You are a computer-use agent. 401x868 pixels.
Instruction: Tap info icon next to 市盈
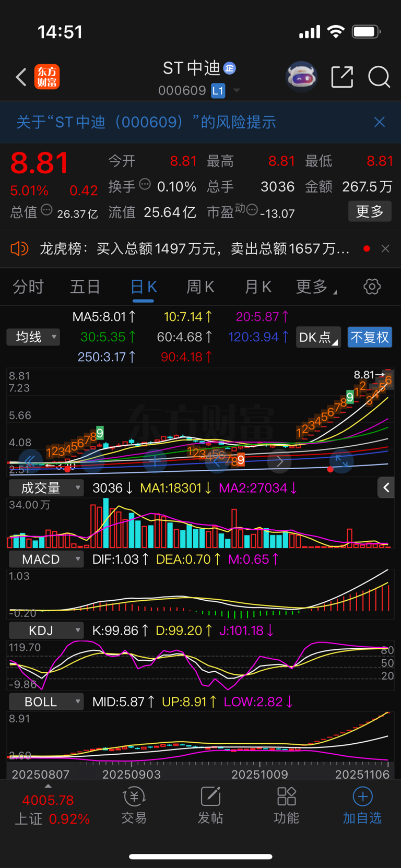pos(252,210)
